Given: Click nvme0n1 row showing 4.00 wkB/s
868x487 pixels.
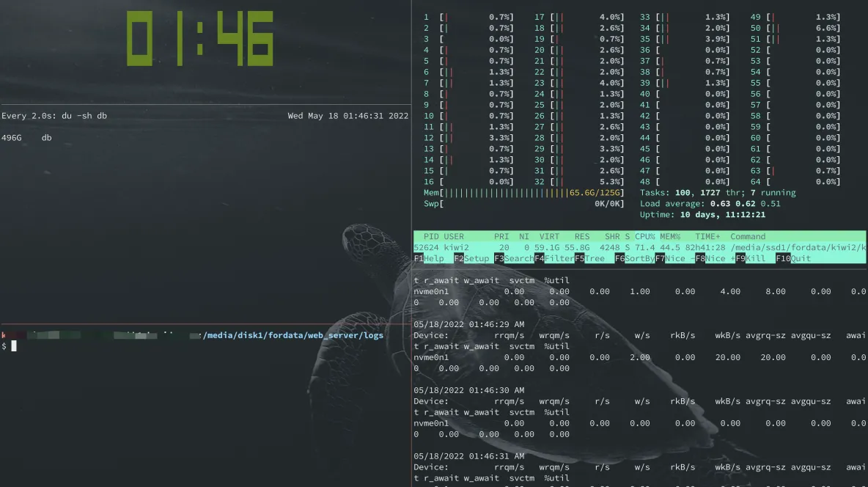Looking at the screenshot, I should pos(640,291).
